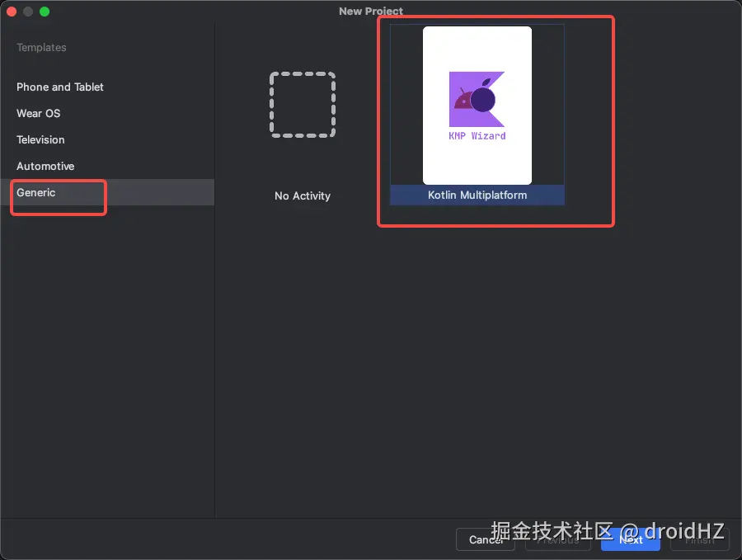Choose the Phone and Tablet category
The image size is (742, 560).
pyautogui.click(x=59, y=87)
